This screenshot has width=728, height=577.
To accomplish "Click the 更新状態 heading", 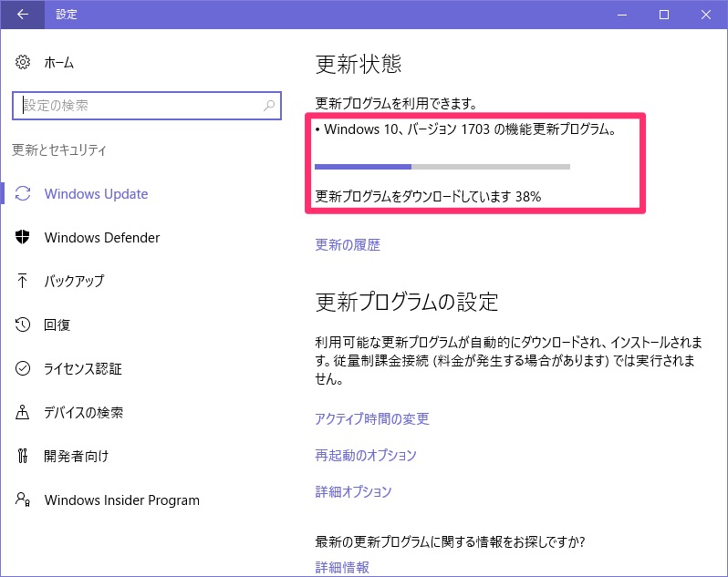I will tap(359, 64).
